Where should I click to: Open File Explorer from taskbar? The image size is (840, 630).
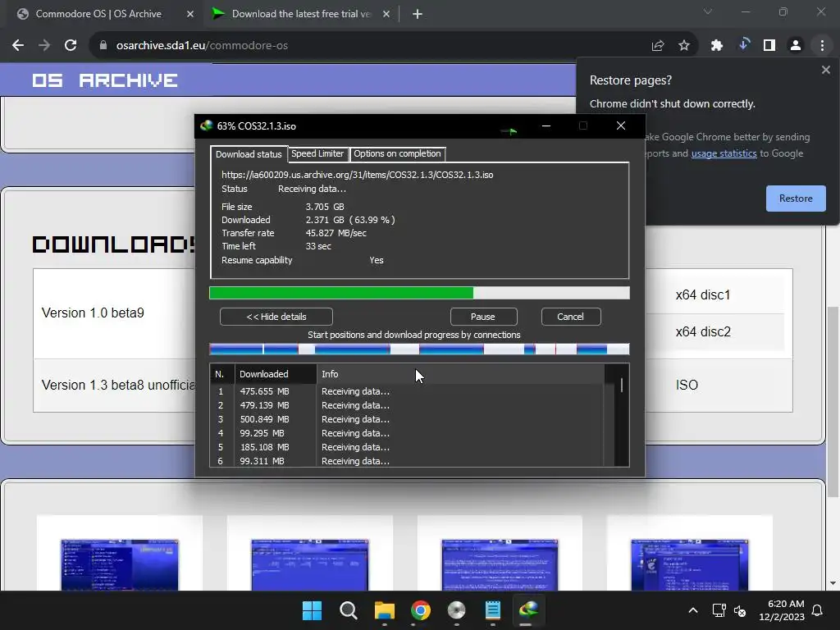[x=384, y=610]
